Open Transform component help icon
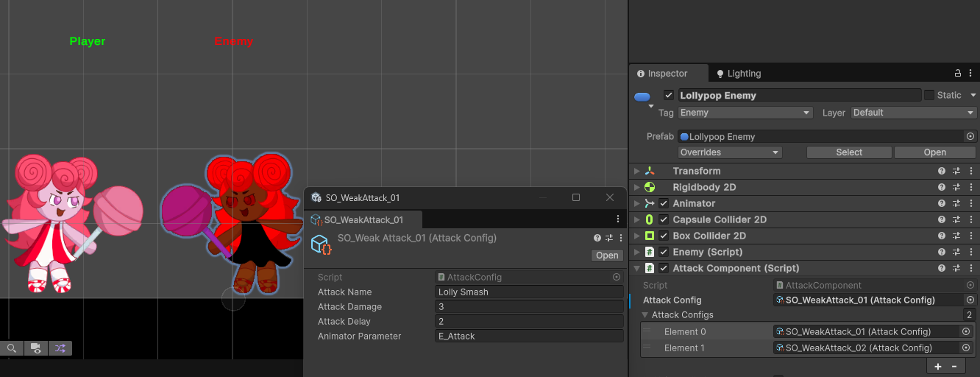The height and width of the screenshot is (377, 980). 942,172
